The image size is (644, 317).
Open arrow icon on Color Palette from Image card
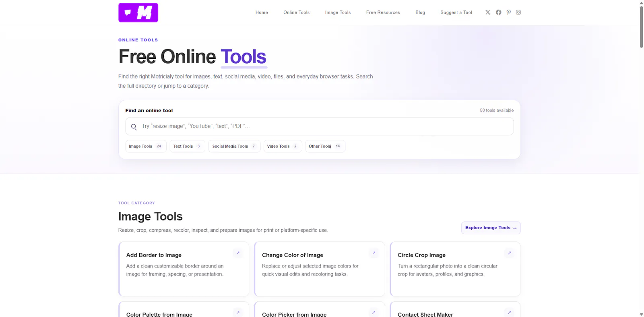point(238,313)
